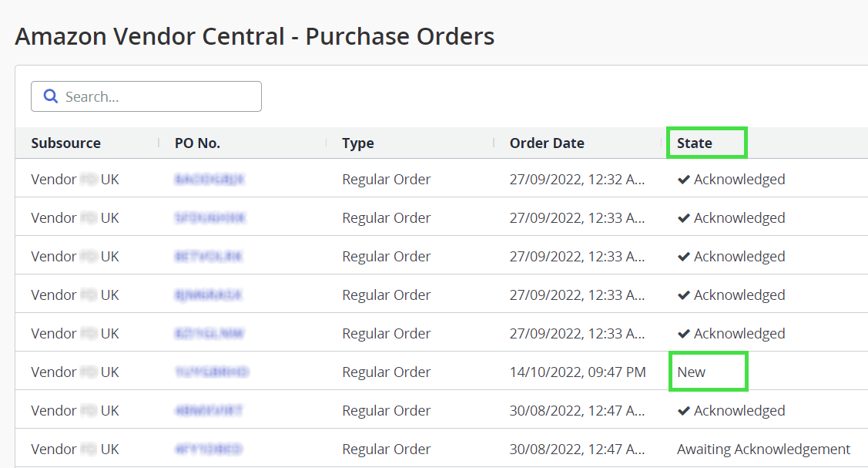The height and width of the screenshot is (468, 868).
Task: Click the divider between Type and Order Date
Action: 494,143
